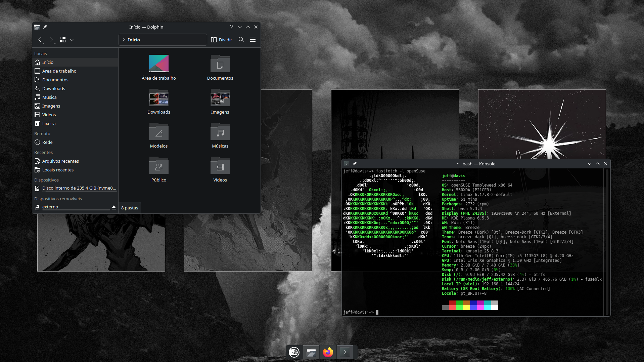Launch Firefox from the dock

click(x=328, y=352)
